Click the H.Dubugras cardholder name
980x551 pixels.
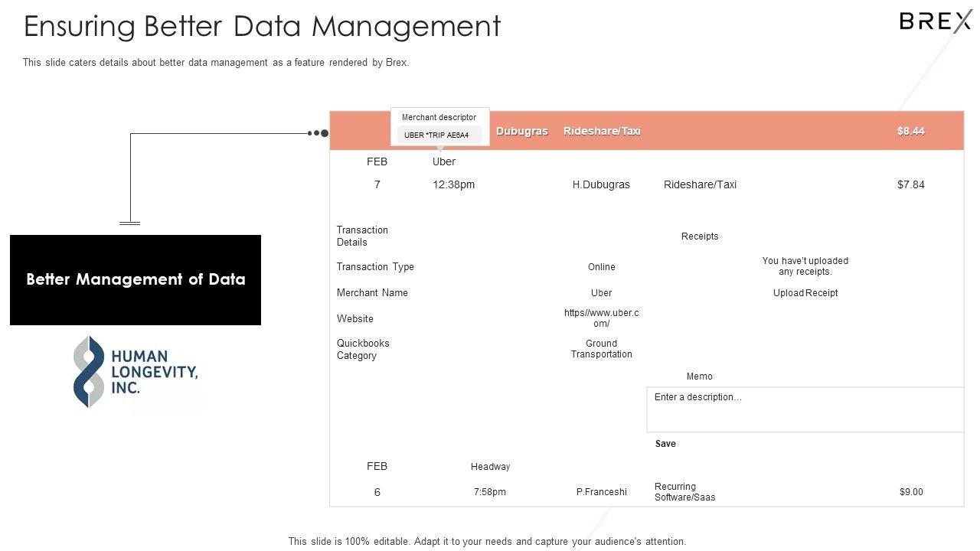click(601, 184)
